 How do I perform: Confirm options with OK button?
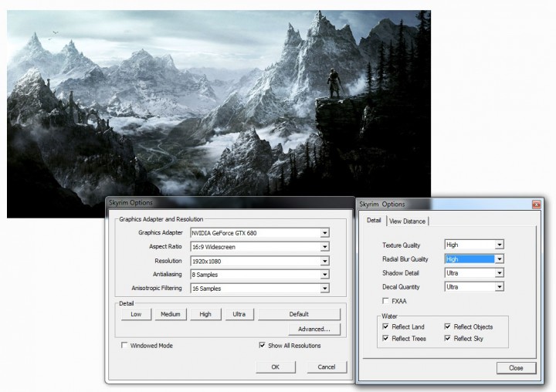[x=276, y=367]
